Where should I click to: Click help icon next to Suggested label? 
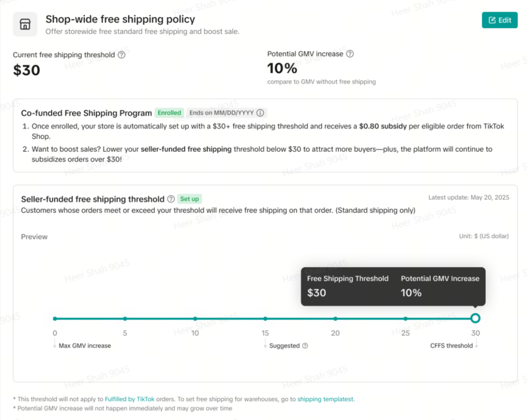[x=305, y=346]
